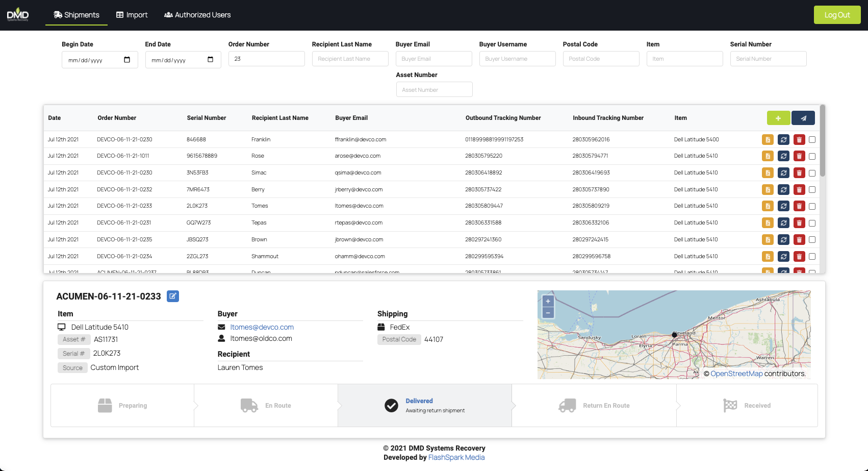Image resolution: width=868 pixels, height=471 pixels.
Task: Open the FlashSpark Media link
Action: coord(456,457)
